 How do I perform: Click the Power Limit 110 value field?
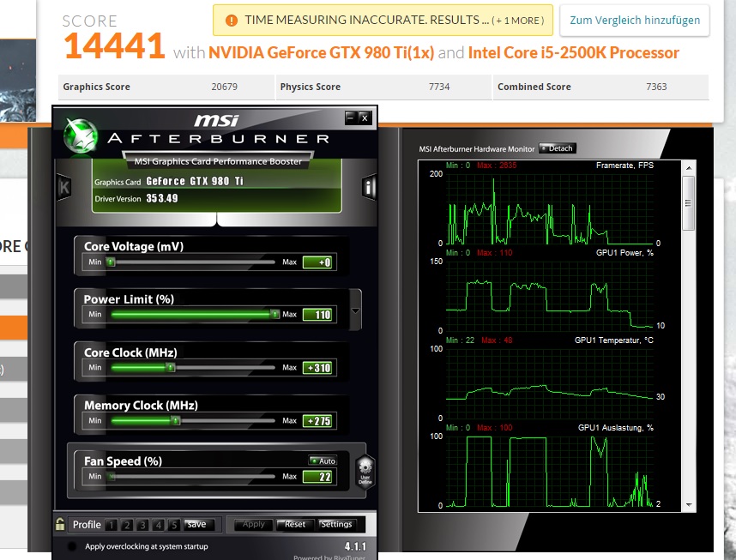click(317, 315)
